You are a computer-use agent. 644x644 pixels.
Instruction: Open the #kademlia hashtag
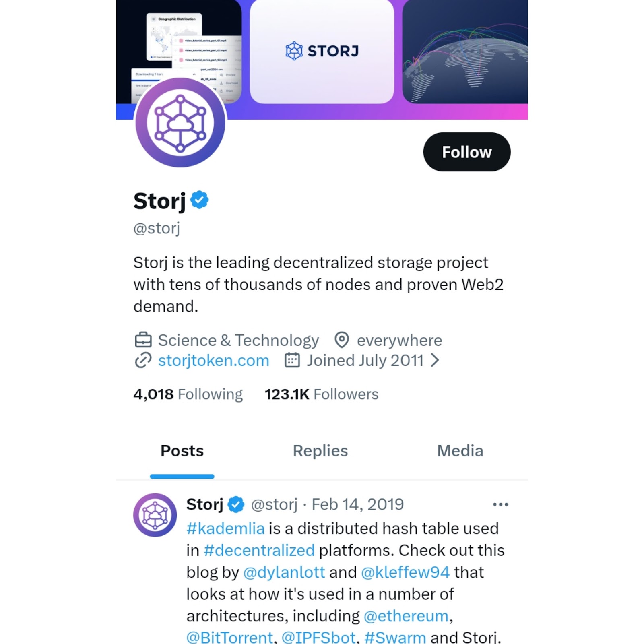click(x=225, y=528)
